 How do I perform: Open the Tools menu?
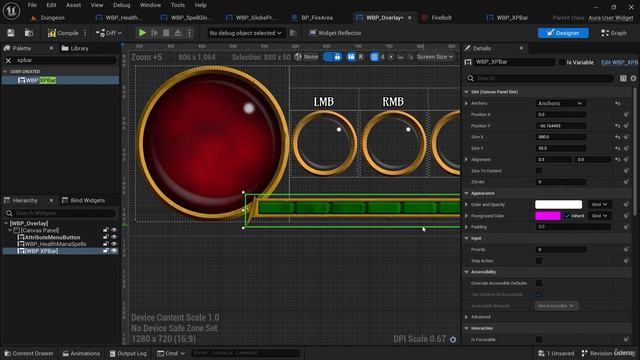tap(178, 5)
